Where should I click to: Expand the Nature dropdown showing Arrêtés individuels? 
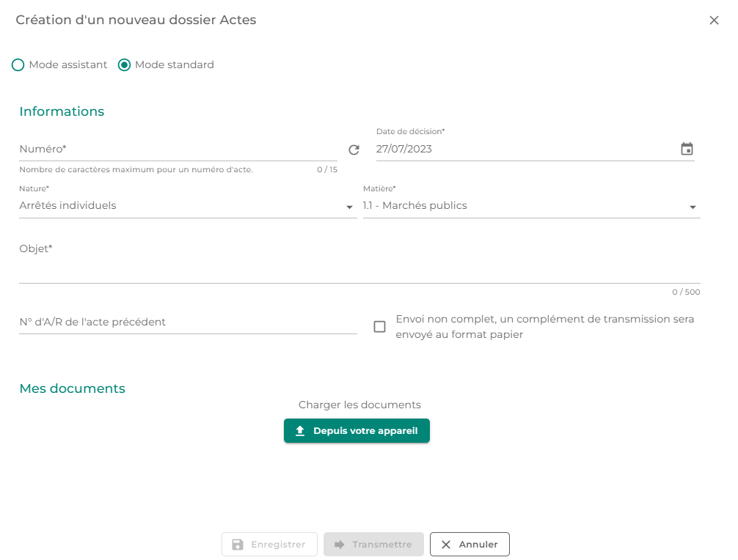coord(187,206)
